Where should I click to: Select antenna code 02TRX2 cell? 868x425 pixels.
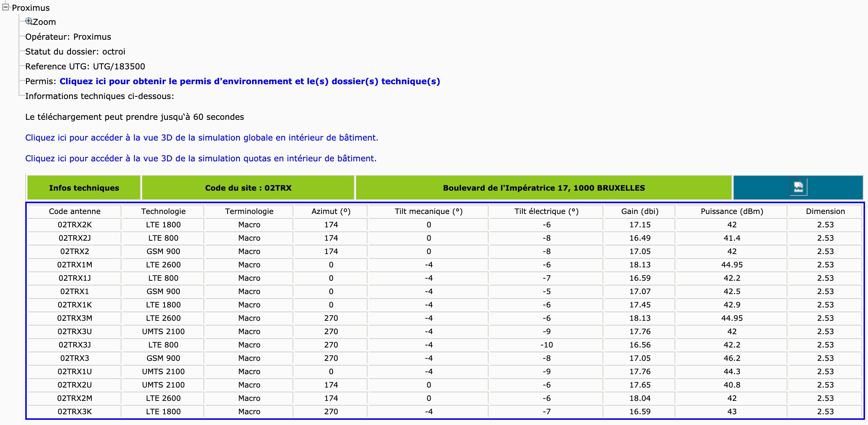click(x=75, y=251)
